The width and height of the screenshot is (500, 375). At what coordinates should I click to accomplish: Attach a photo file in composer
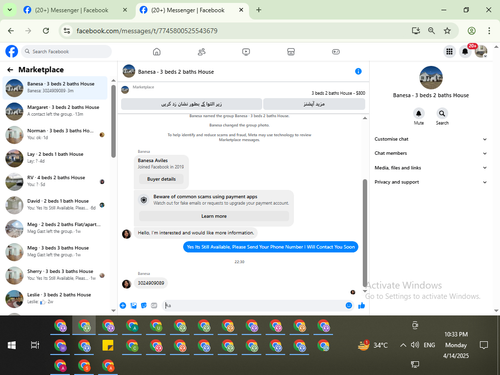(133, 305)
